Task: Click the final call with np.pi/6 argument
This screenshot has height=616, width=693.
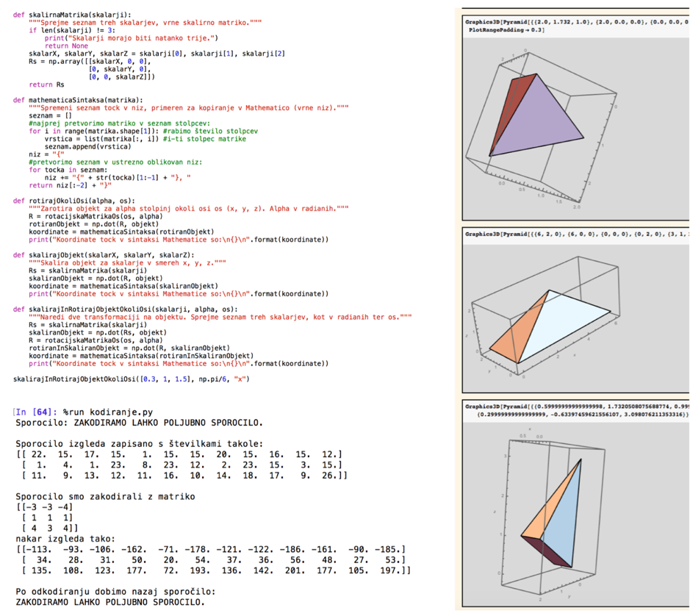Action: [x=132, y=379]
